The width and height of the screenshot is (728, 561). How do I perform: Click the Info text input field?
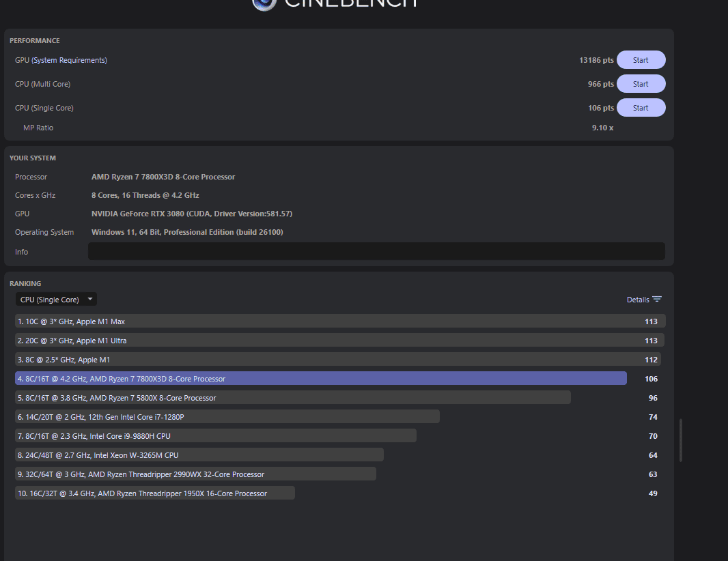click(x=376, y=251)
